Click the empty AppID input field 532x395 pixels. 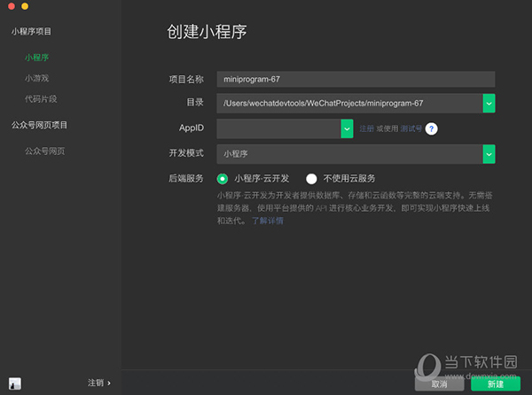[x=279, y=128]
